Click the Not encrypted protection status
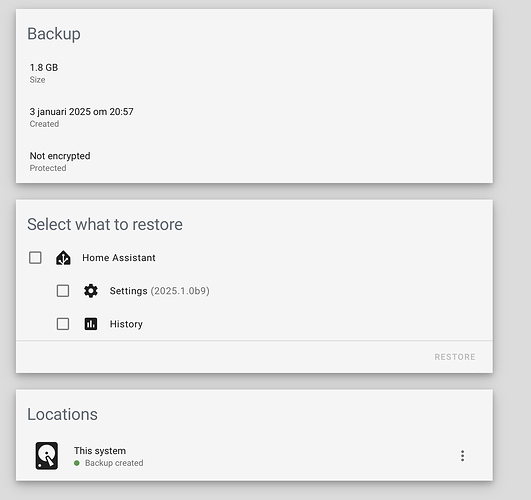 [x=60, y=156]
